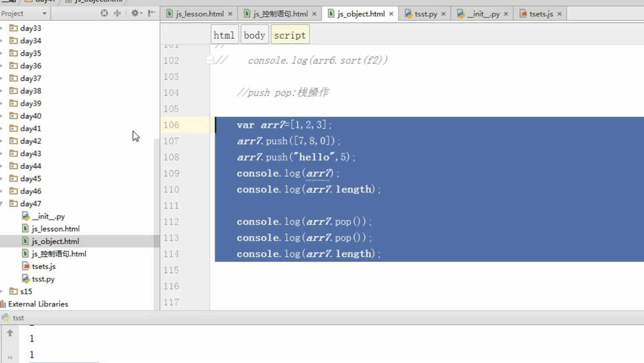Screen dimensions: 644x363
Task: Open tsst.py in the project tree
Action: point(43,279)
